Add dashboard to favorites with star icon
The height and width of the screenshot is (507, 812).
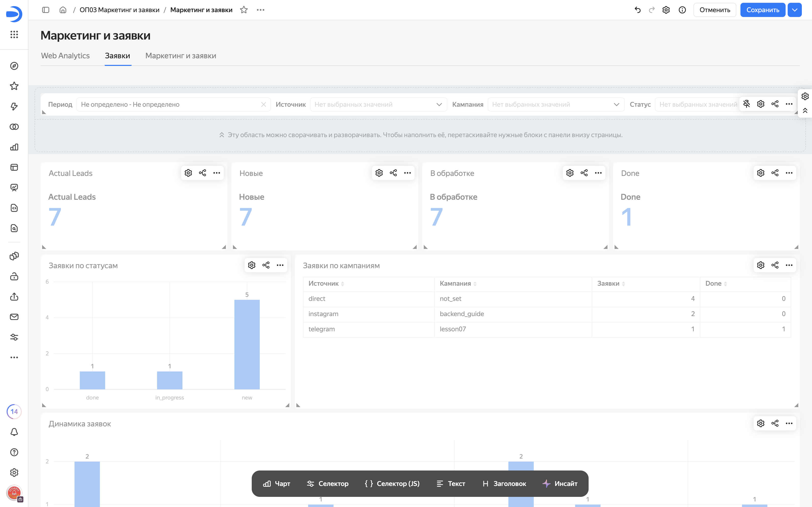coord(244,10)
